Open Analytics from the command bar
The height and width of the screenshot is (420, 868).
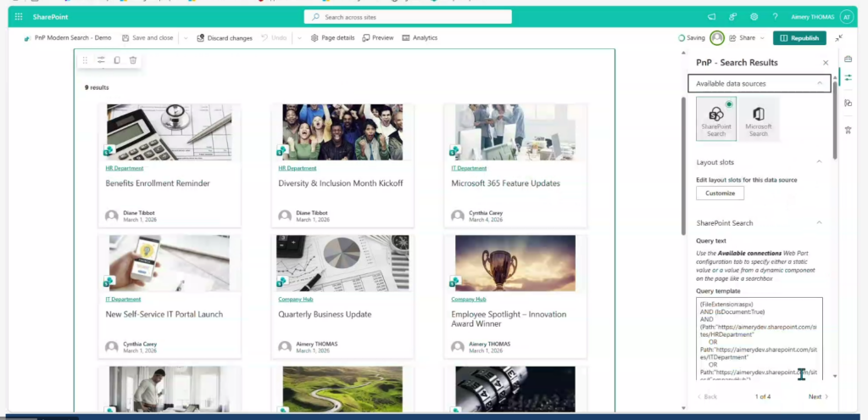pos(420,38)
